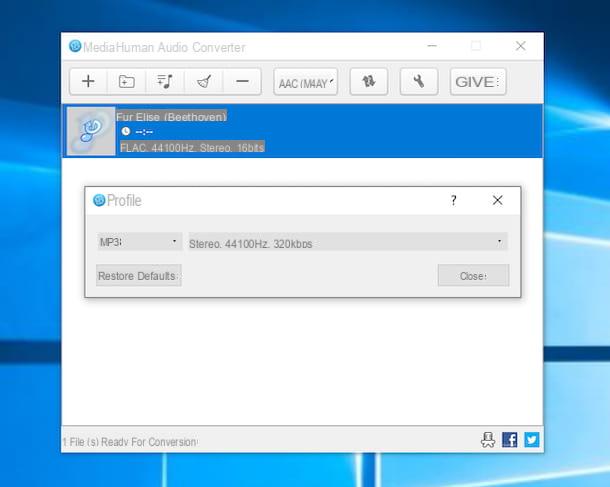This screenshot has height=487, width=610.
Task: Click the Add file plus icon
Action: tap(88, 82)
